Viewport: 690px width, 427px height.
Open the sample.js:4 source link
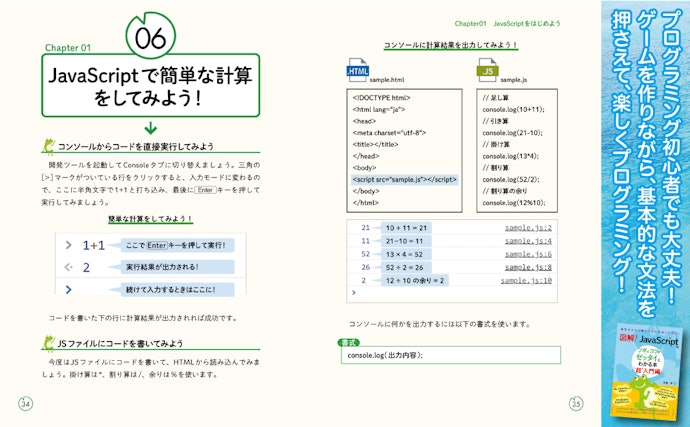[528, 241]
